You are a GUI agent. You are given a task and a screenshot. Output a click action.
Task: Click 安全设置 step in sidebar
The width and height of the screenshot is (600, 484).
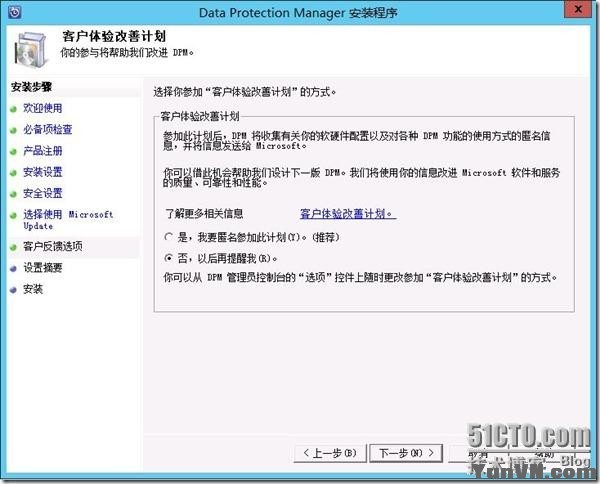[42, 193]
